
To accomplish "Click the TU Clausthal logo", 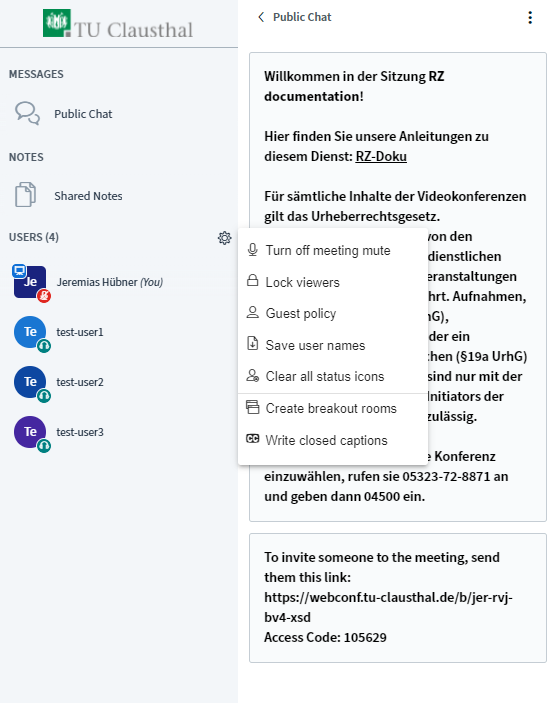I will pos(118,23).
